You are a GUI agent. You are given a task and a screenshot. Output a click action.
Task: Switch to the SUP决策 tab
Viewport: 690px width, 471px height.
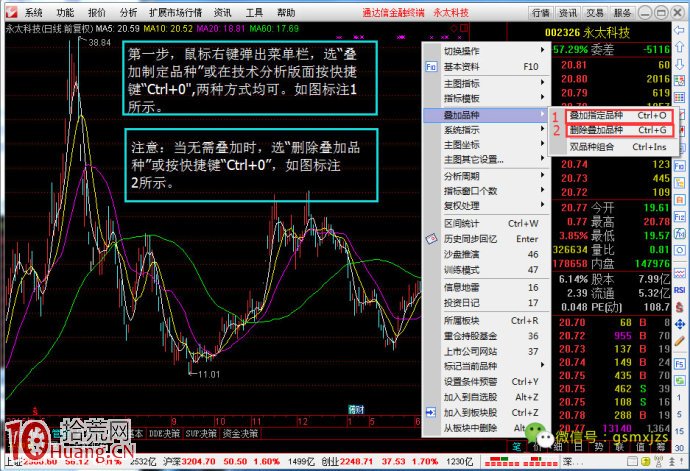pyautogui.click(x=201, y=434)
